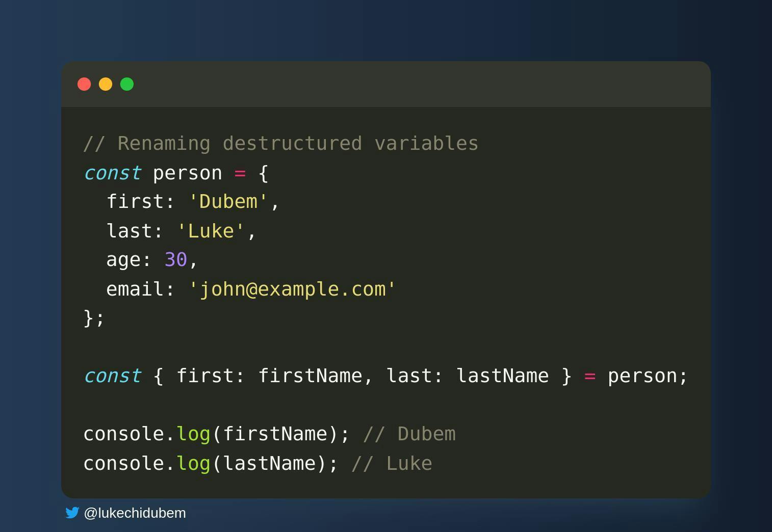The image size is (772, 532).
Task: Click lastName in the destructuring line
Action: click(502, 376)
